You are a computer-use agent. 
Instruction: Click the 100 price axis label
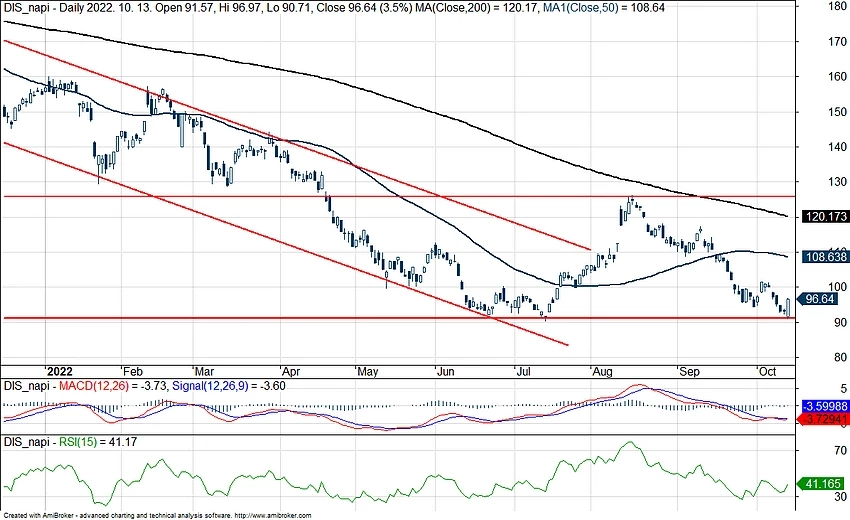click(x=840, y=287)
